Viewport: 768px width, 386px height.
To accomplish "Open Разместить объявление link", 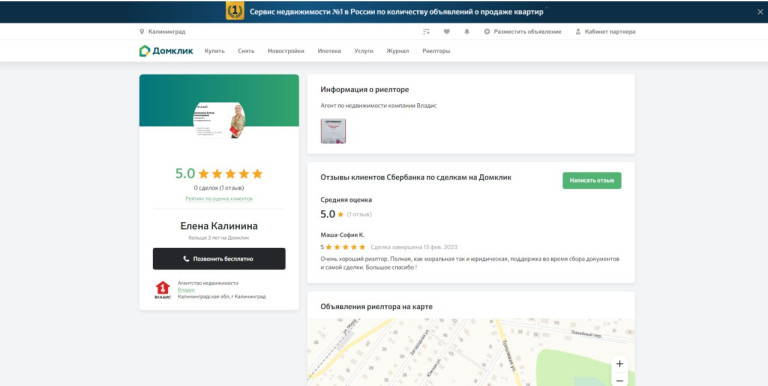I will [523, 32].
